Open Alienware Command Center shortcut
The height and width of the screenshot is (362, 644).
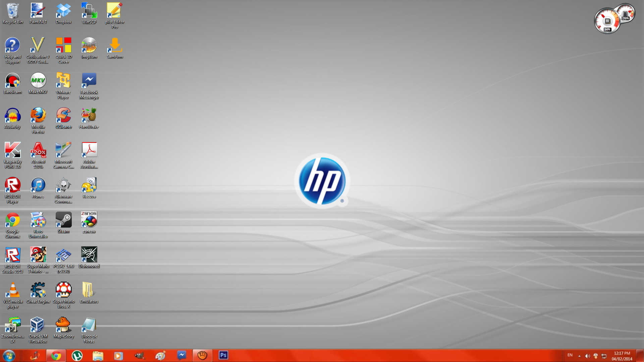[x=63, y=190]
